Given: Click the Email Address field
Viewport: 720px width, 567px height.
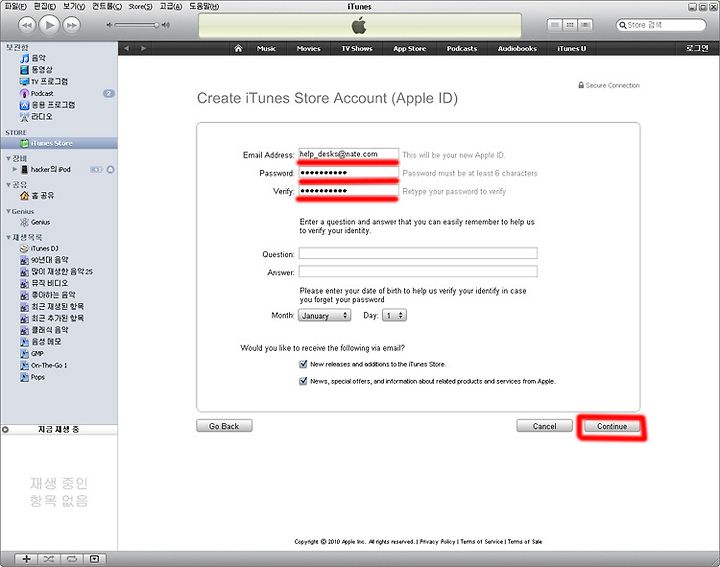Looking at the screenshot, I should (349, 154).
